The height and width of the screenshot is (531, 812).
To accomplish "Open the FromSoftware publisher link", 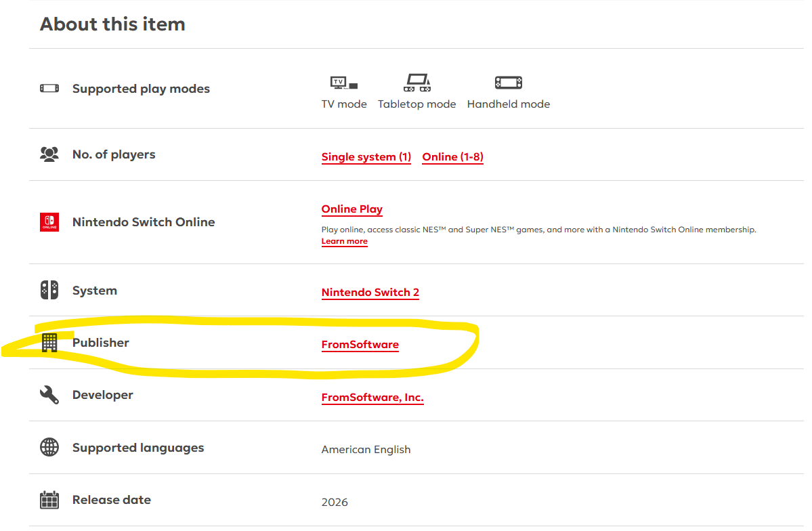I will [360, 345].
